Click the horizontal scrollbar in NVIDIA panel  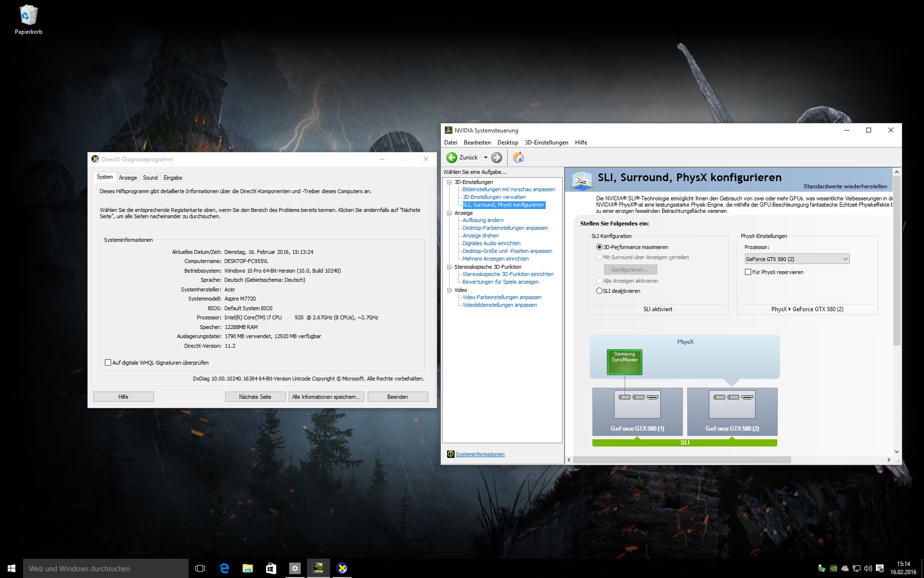click(x=681, y=460)
